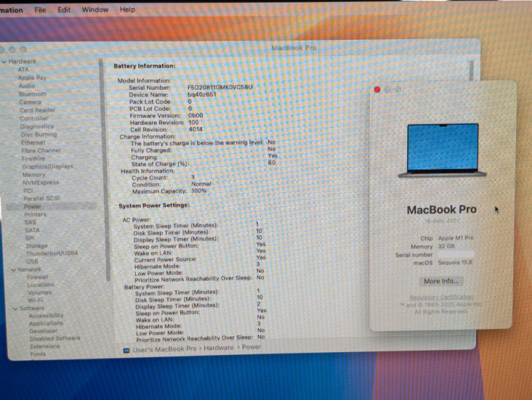Select Disabled Software in sidebar
Viewport: 532px width, 400px height.
coord(55,339)
